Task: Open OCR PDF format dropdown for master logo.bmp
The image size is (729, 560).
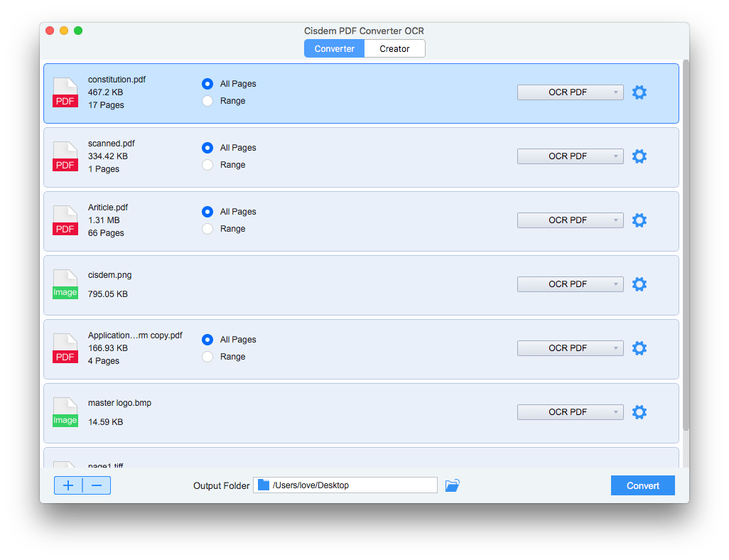Action: click(570, 412)
